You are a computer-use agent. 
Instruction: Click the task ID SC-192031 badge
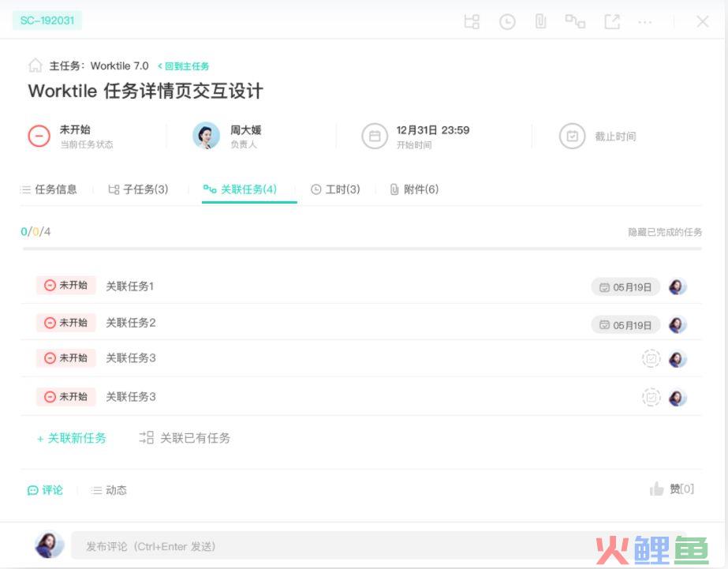click(47, 21)
